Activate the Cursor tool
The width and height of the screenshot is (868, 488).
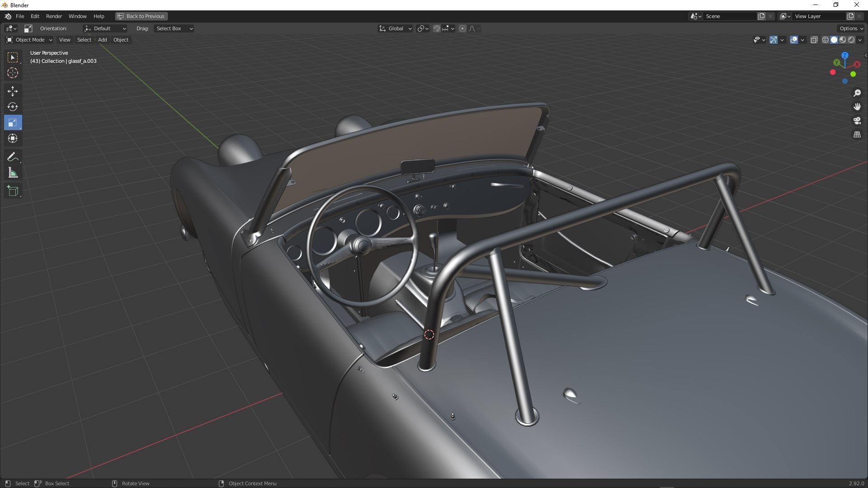point(13,73)
